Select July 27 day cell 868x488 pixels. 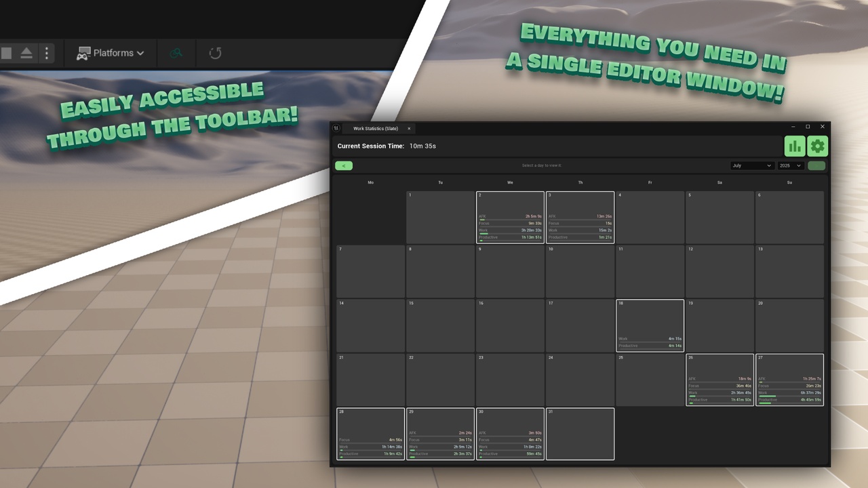pyautogui.click(x=789, y=380)
